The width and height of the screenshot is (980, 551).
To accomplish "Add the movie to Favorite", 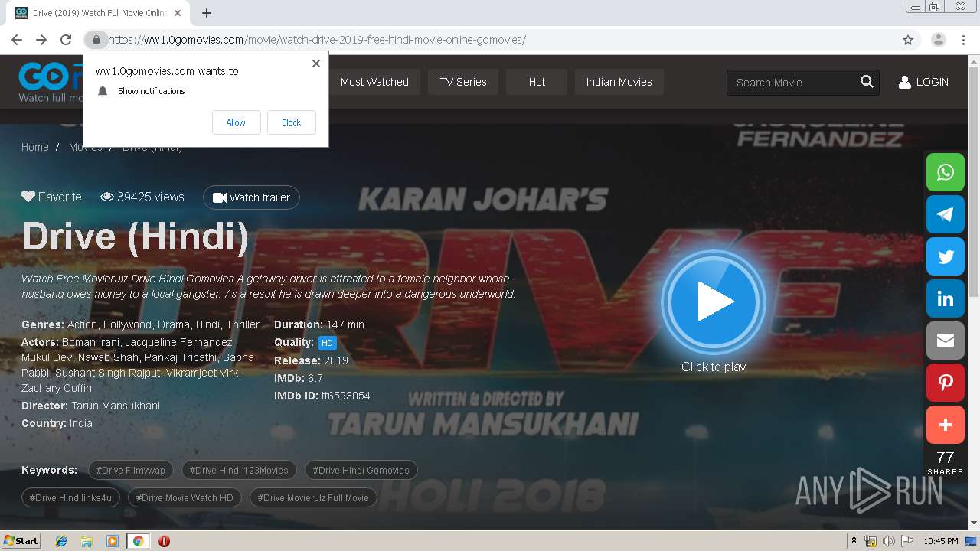I will coord(51,197).
